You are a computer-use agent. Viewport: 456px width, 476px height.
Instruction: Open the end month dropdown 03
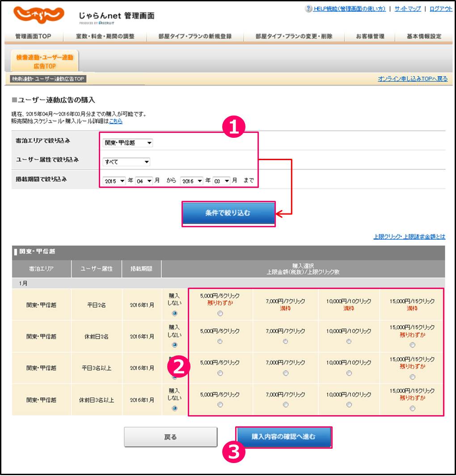221,181
